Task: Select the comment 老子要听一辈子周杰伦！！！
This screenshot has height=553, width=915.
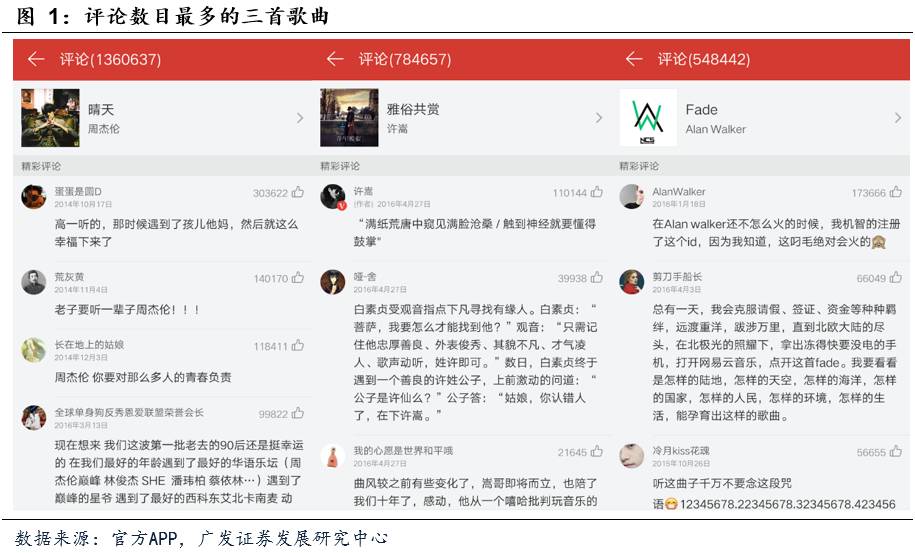Action: pos(127,310)
